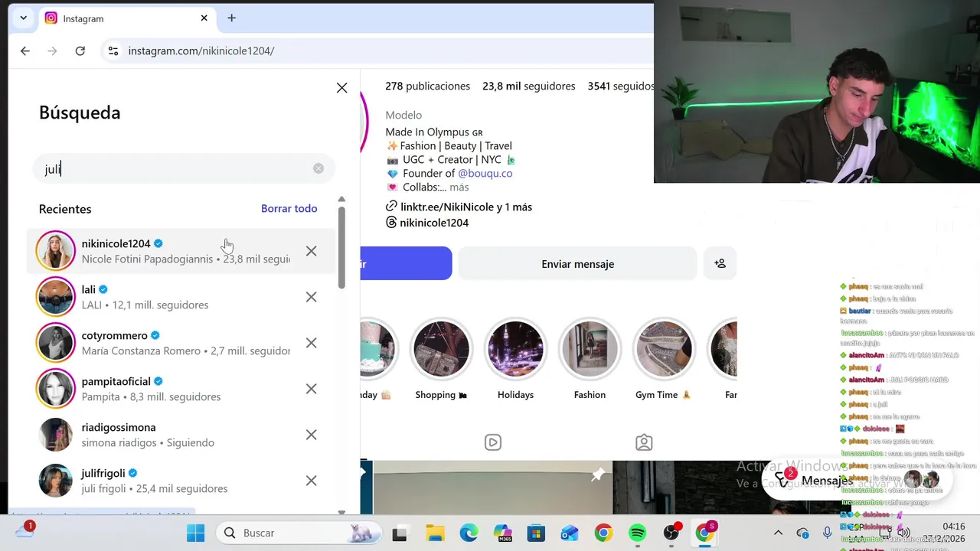980x551 pixels.
Task: Open OBS Studio from taskbar
Action: click(x=671, y=533)
